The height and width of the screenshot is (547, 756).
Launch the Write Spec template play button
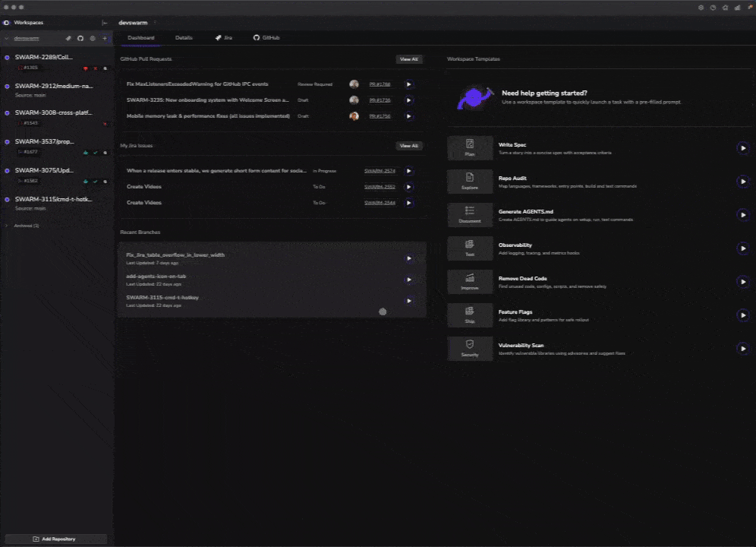pyautogui.click(x=743, y=148)
